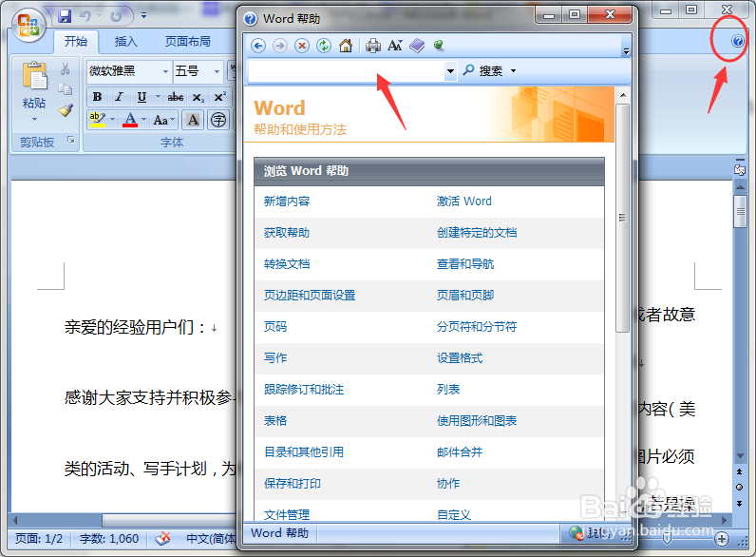The image size is (756, 557).
Task: Open the 分页符和分节符 help link
Action: (477, 327)
